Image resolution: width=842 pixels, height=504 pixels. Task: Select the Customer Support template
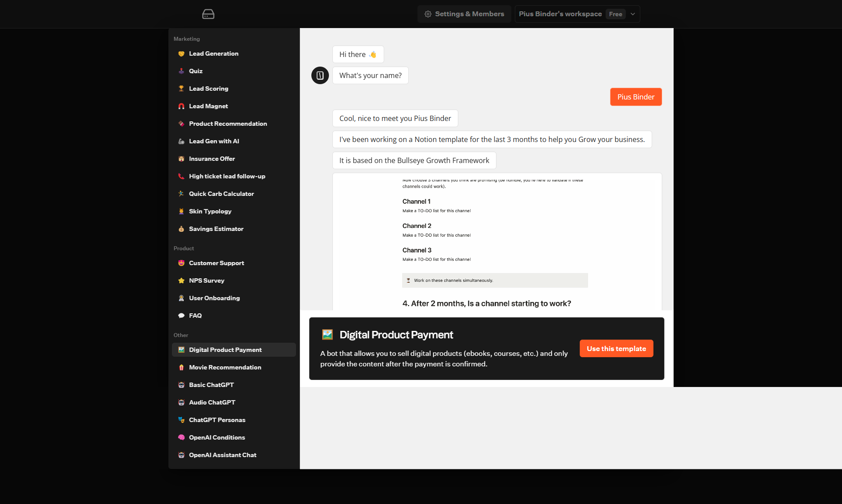[216, 263]
